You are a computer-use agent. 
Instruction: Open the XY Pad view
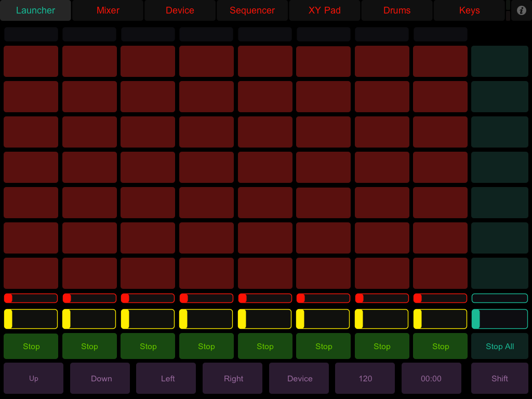click(x=324, y=10)
